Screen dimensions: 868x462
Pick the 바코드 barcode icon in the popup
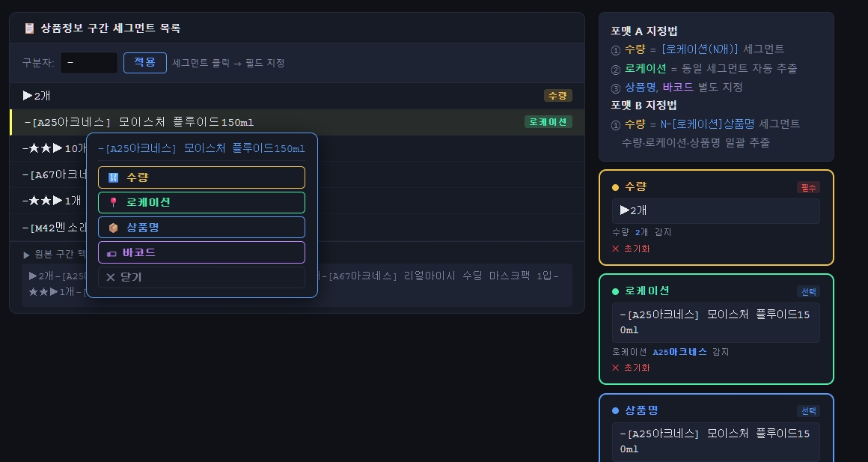(113, 252)
